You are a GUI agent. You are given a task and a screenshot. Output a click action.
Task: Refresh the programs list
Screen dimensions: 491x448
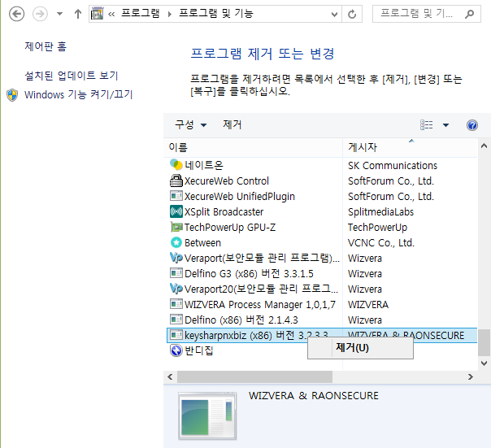352,14
